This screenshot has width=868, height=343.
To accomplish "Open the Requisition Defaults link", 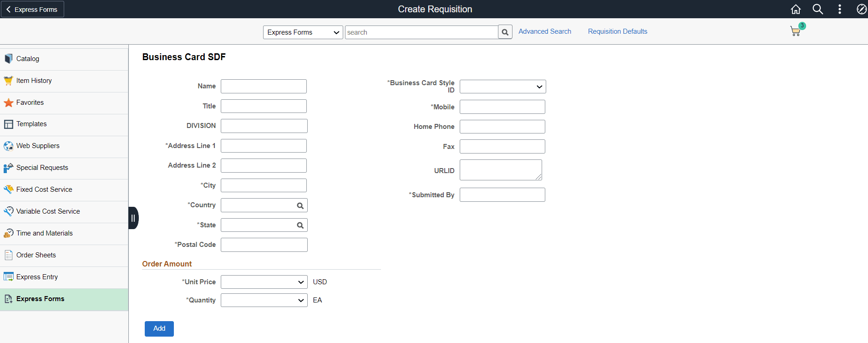I will tap(618, 31).
